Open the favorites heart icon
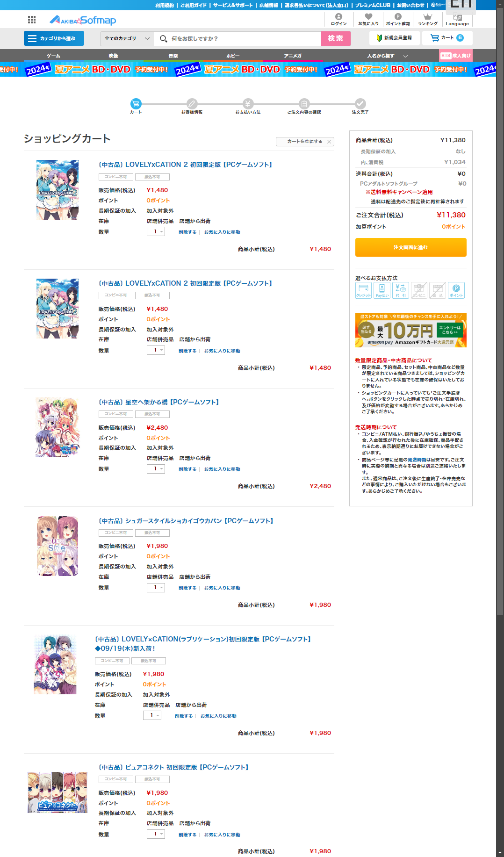 pos(368,20)
